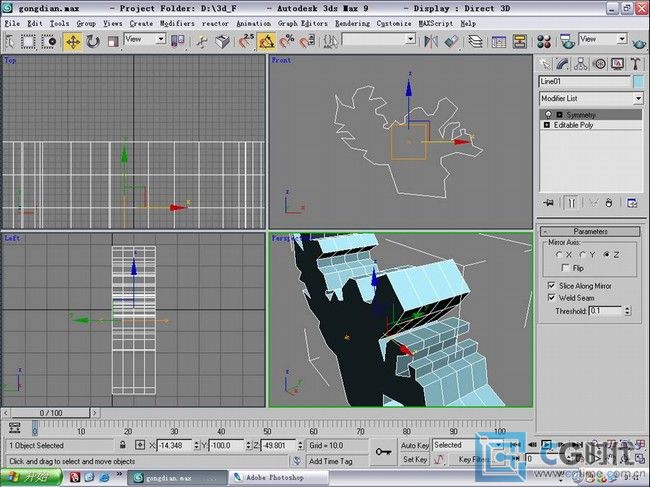Screen dimensions: 650x487
Task: Click the Threshold value field
Action: point(606,310)
